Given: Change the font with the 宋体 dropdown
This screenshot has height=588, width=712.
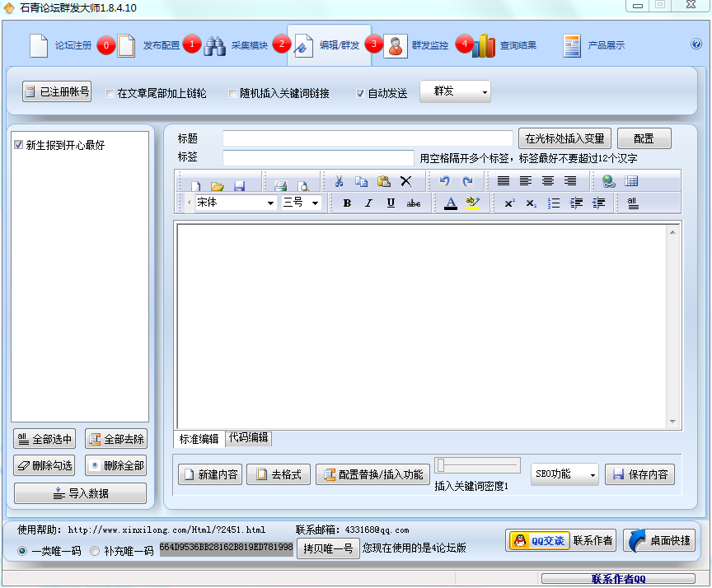Looking at the screenshot, I should [x=233, y=203].
